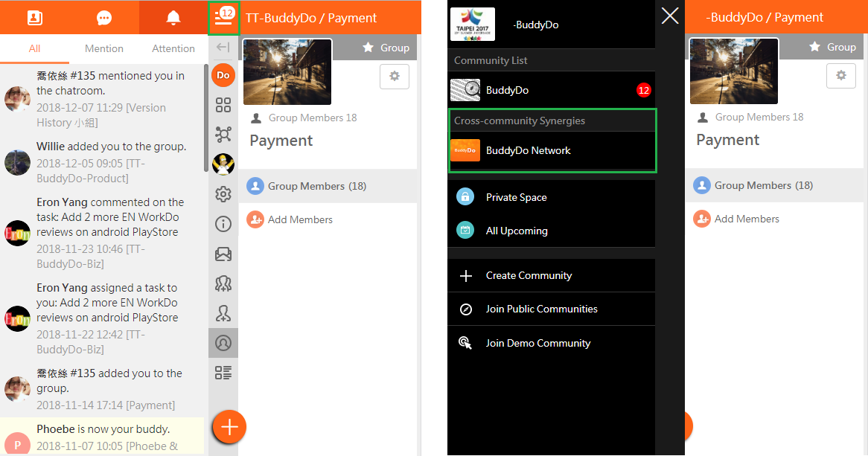Click the Payment group photo in right panel
This screenshot has width=868, height=456.
[x=734, y=71]
